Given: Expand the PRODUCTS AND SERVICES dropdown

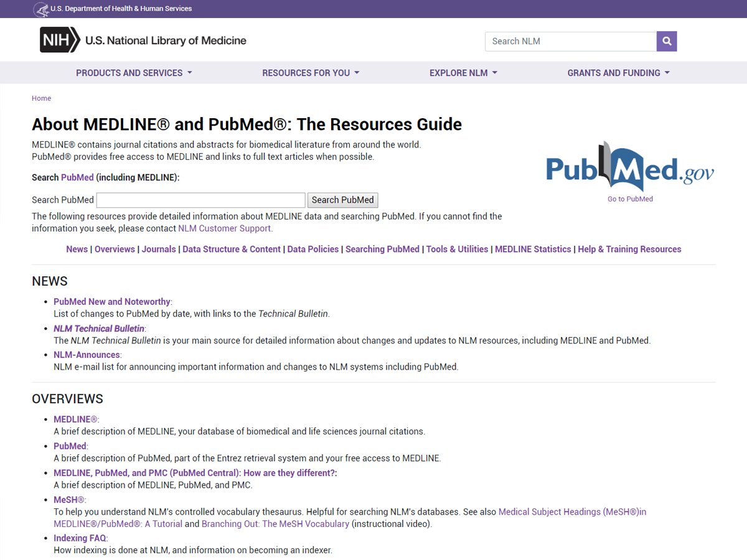Looking at the screenshot, I should point(133,73).
